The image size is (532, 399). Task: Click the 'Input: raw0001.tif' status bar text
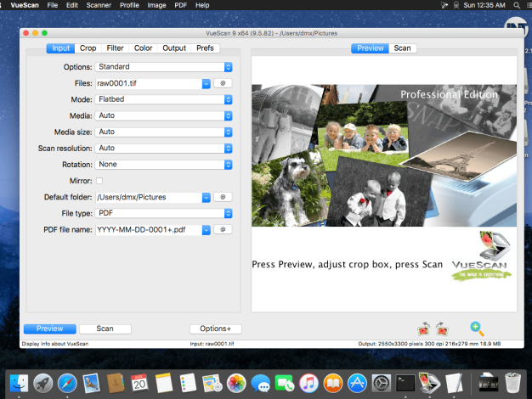(x=212, y=344)
